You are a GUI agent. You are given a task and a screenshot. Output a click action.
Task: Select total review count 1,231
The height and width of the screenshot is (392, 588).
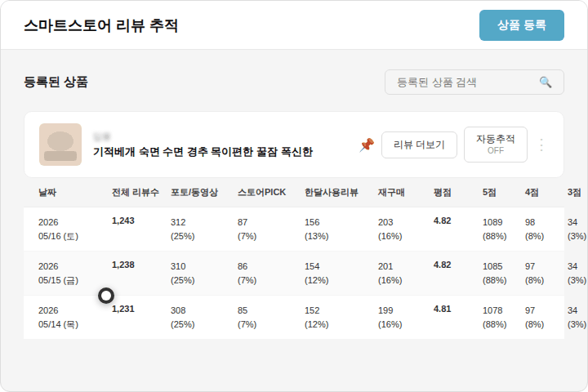[123, 309]
